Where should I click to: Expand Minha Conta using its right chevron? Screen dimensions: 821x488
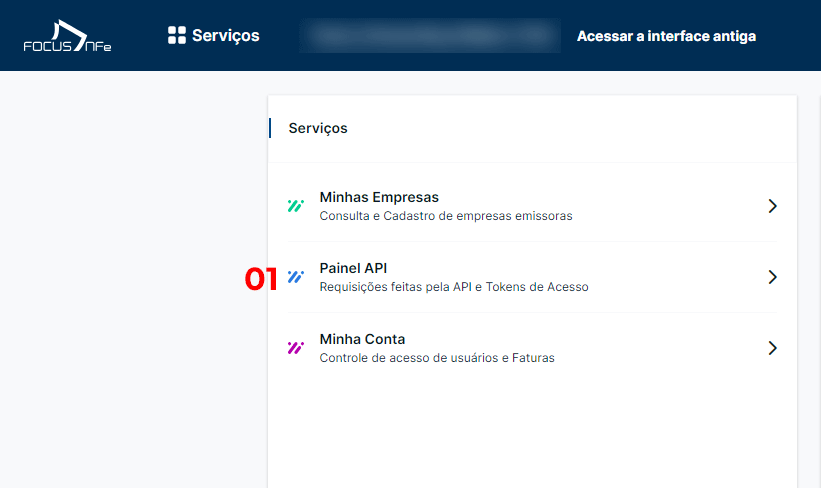772,348
